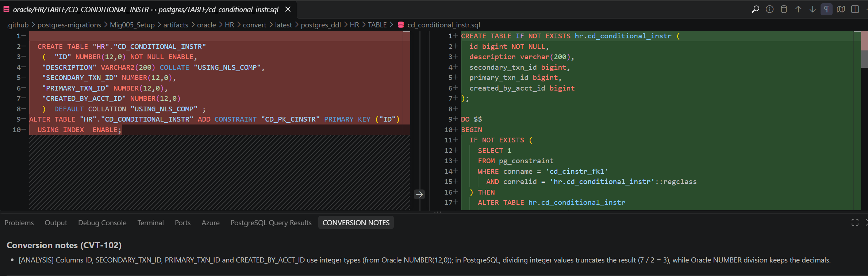The image size is (868, 276).
Task: Go to previous change with up arrow
Action: pyautogui.click(x=798, y=9)
